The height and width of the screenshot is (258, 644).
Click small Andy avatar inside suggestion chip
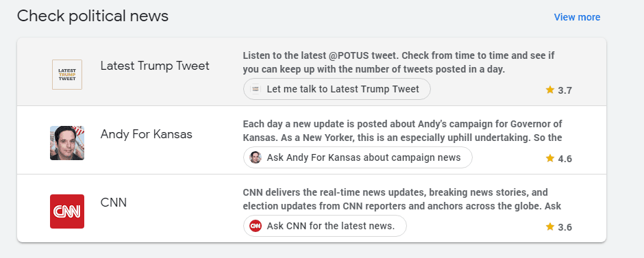tap(256, 157)
